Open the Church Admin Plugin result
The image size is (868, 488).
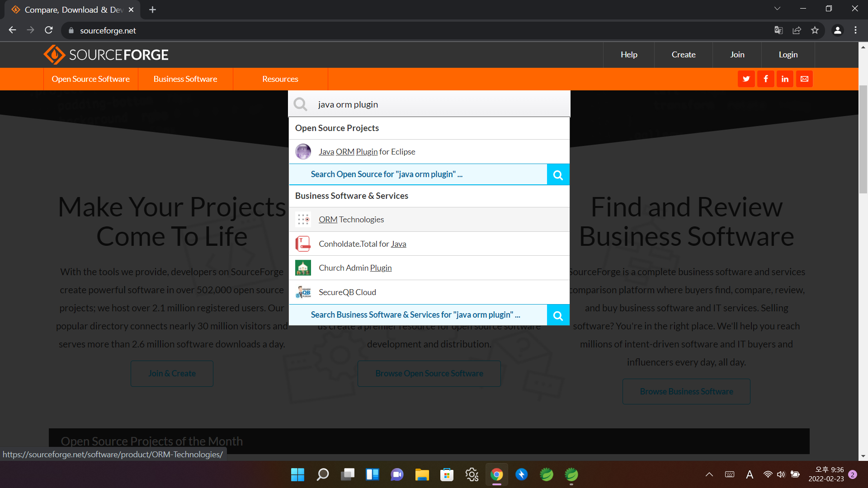(x=355, y=268)
